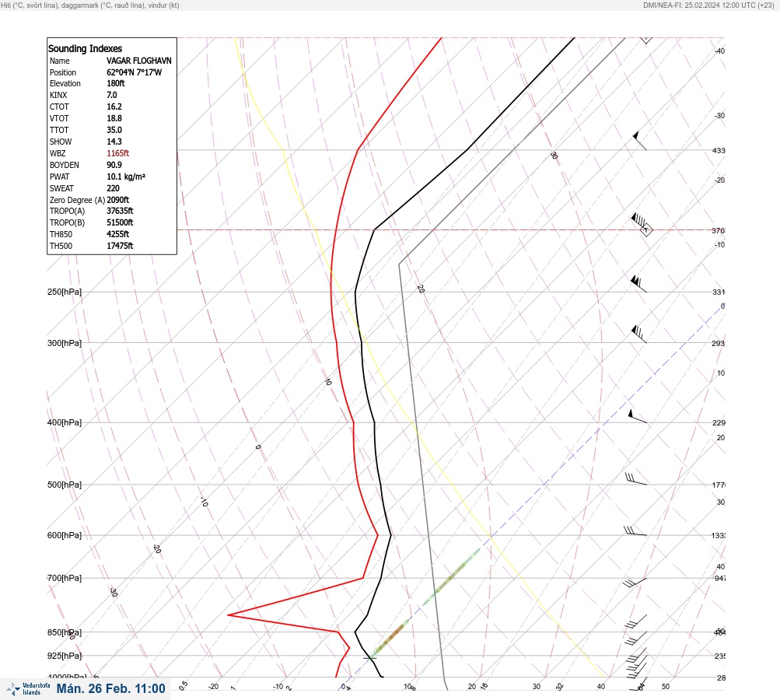Click the Zero Degree (A) value 2090ft

[118, 200]
